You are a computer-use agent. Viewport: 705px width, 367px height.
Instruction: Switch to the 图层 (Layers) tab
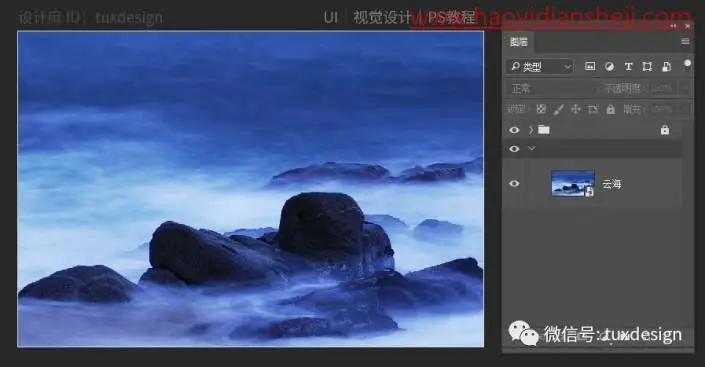[518, 42]
